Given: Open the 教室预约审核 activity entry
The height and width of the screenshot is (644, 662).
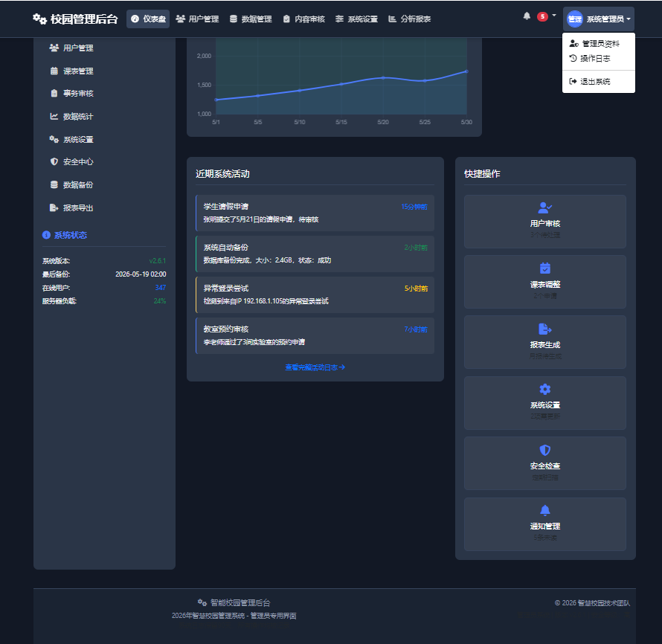Looking at the screenshot, I should (x=315, y=335).
